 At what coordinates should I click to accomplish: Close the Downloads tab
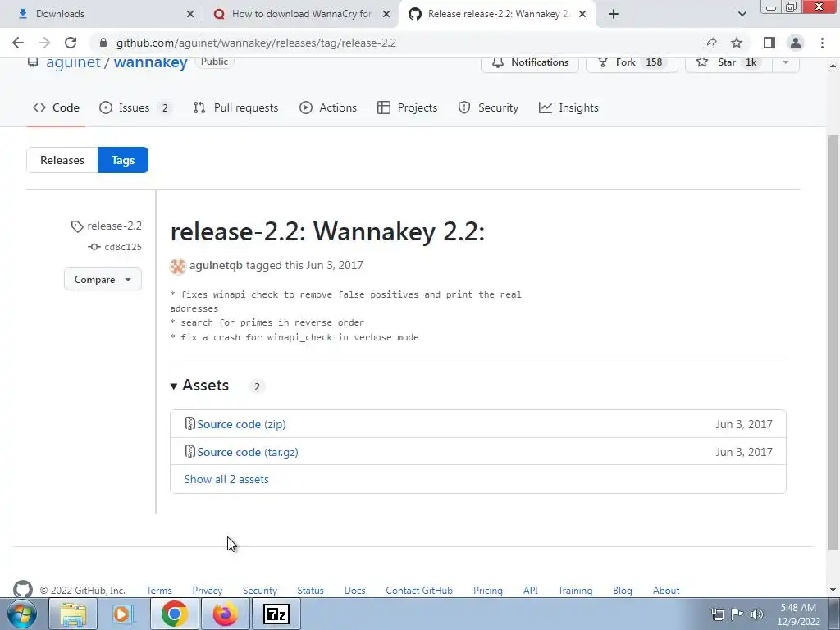point(190,14)
